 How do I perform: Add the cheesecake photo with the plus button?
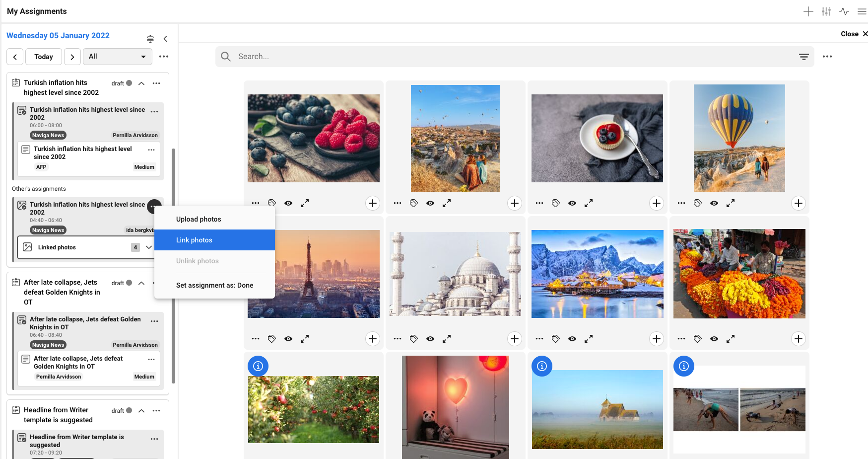click(x=656, y=203)
